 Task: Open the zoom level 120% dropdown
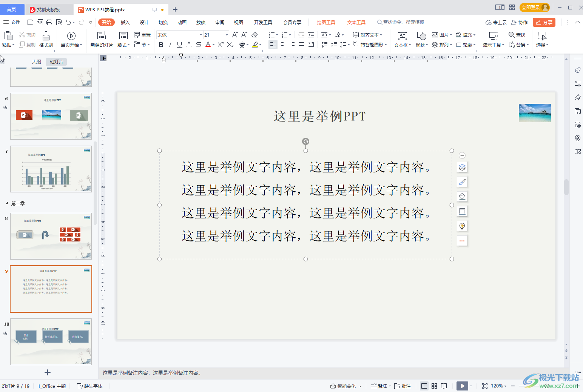(498, 386)
